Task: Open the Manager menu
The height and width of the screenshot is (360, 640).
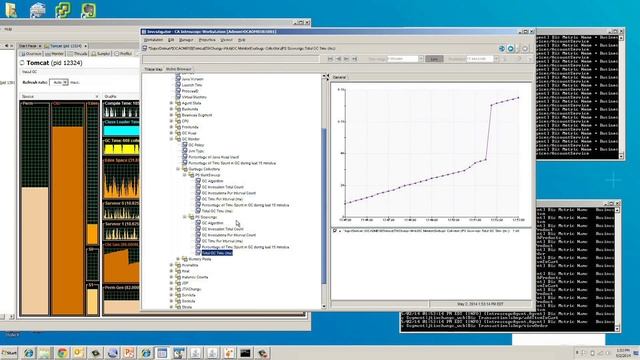Action: (x=186, y=40)
